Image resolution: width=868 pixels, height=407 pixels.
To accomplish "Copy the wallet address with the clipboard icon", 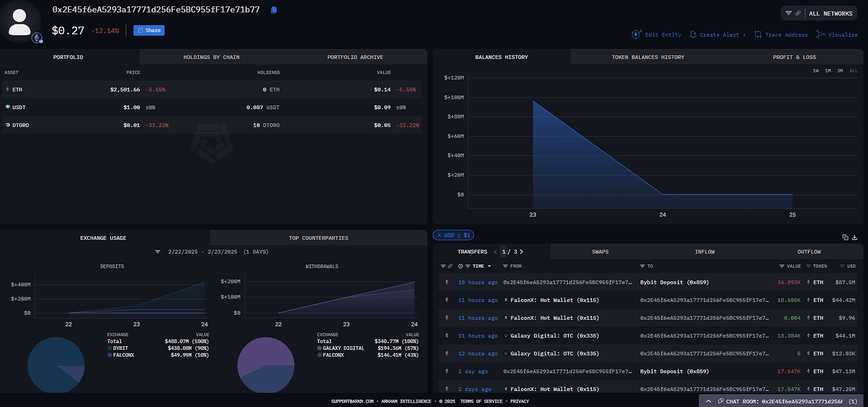I will point(273,10).
